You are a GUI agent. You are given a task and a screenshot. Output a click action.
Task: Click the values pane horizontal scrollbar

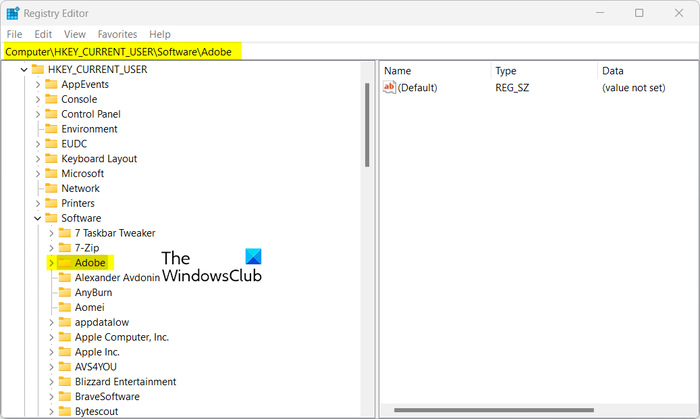point(494,410)
